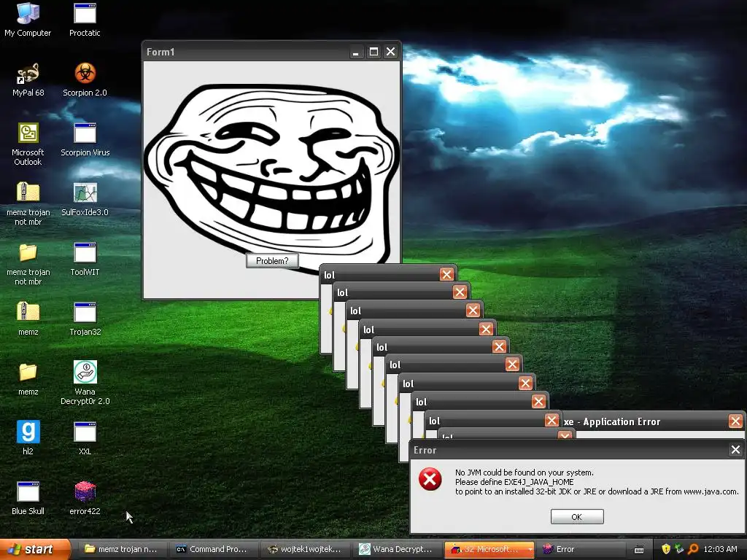Close the Application Error window
This screenshot has height=560, width=747.
[x=735, y=421]
